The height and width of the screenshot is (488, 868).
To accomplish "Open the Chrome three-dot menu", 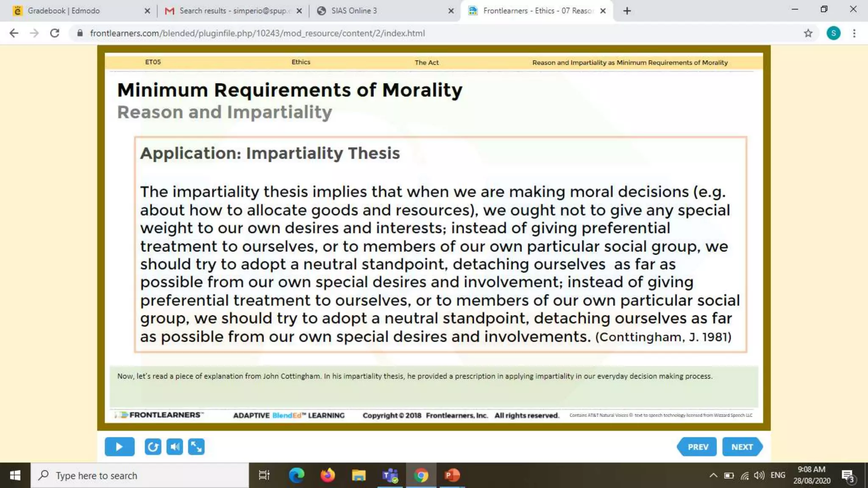I will pyautogui.click(x=854, y=33).
